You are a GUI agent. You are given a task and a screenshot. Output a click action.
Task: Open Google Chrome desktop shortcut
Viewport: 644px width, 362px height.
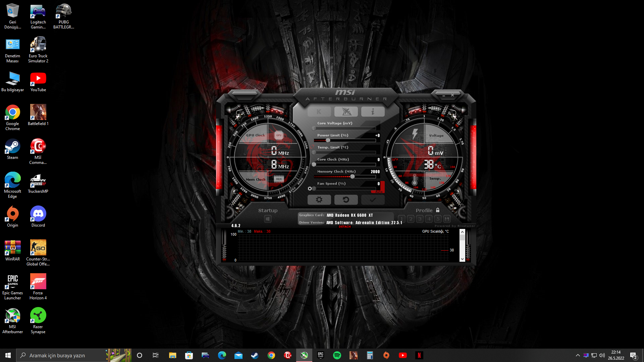pos(12,118)
